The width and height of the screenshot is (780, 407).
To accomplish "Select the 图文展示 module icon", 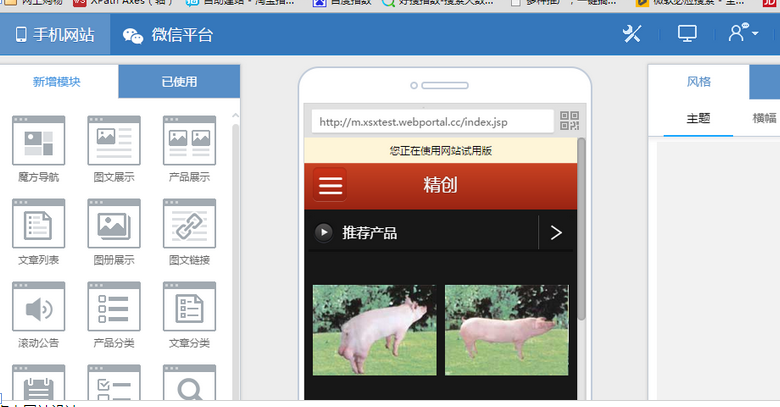I will pyautogui.click(x=114, y=141).
